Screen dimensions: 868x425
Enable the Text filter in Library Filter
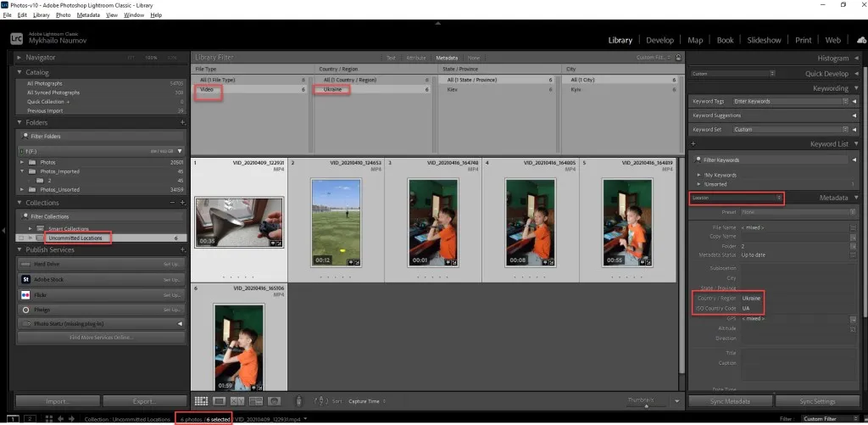tap(391, 58)
